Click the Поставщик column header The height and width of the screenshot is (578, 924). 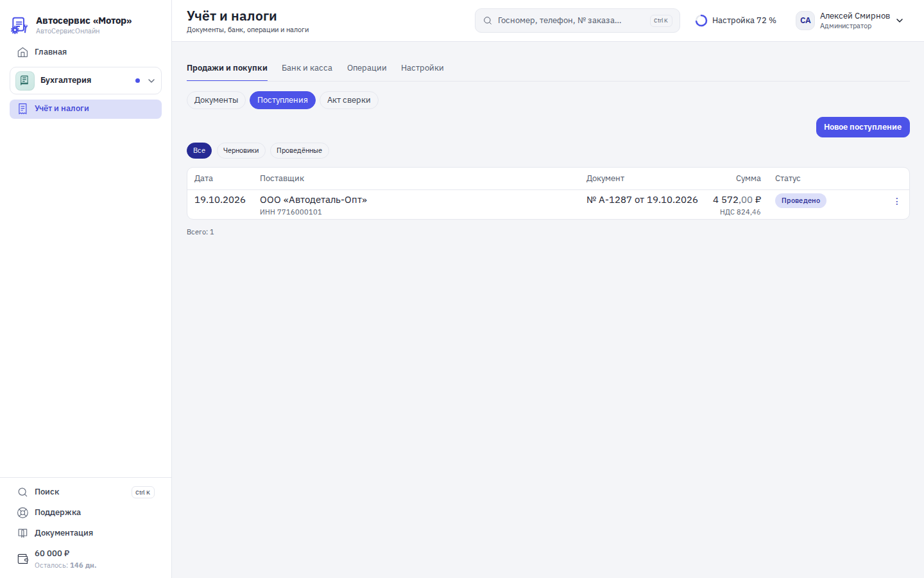pos(282,179)
